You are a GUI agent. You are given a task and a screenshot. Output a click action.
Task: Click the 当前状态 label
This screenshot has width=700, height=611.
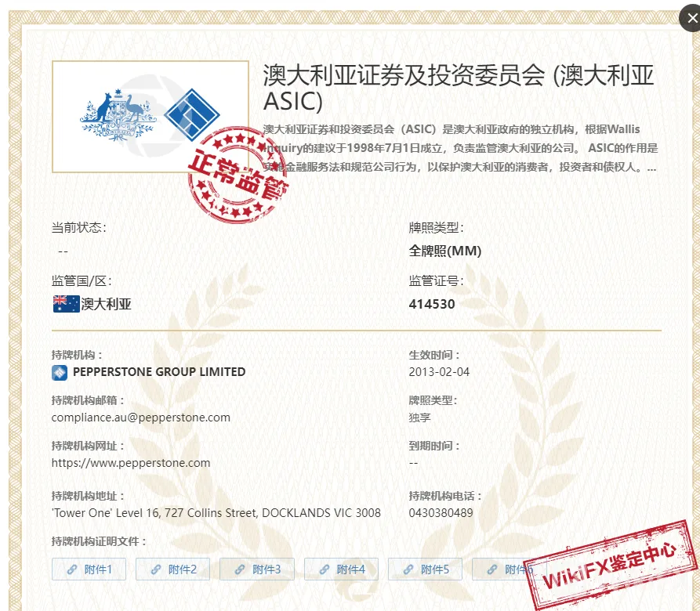pos(78,227)
